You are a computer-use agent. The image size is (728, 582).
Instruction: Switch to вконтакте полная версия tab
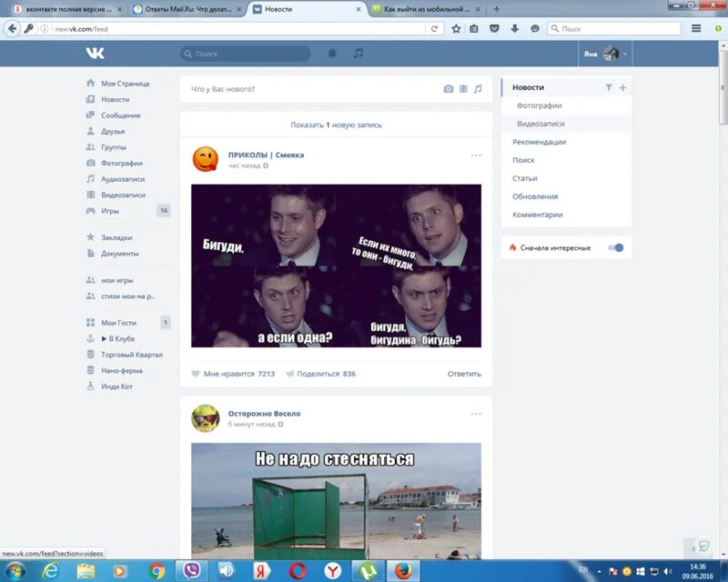[67, 9]
